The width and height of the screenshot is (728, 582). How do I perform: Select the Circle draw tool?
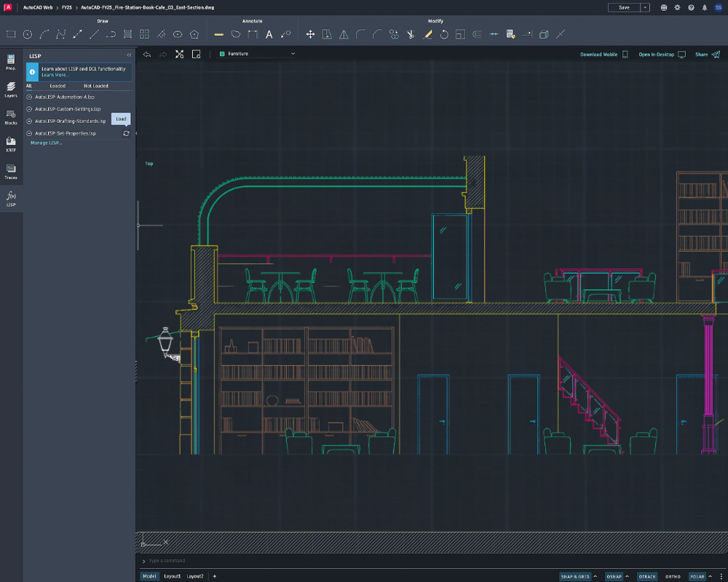[28, 34]
